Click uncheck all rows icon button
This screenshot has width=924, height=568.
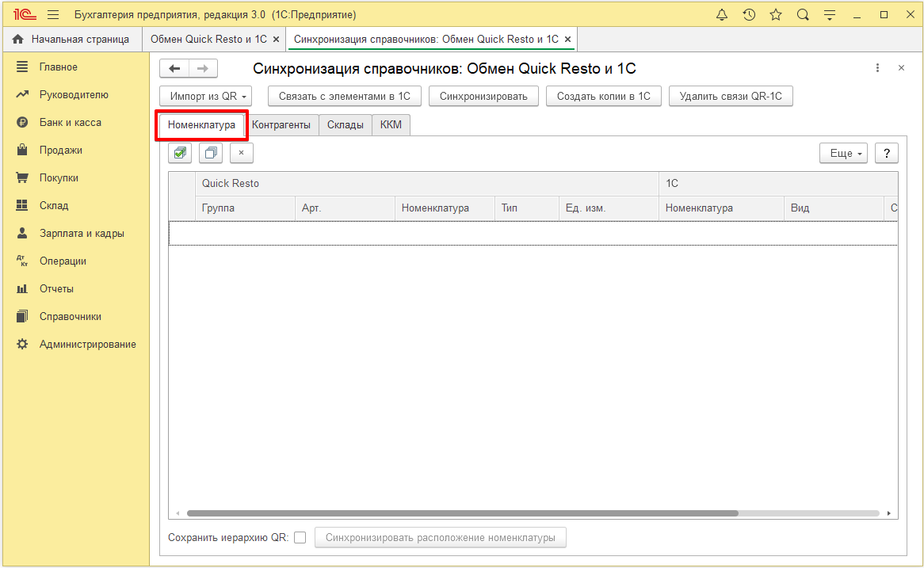tap(210, 153)
